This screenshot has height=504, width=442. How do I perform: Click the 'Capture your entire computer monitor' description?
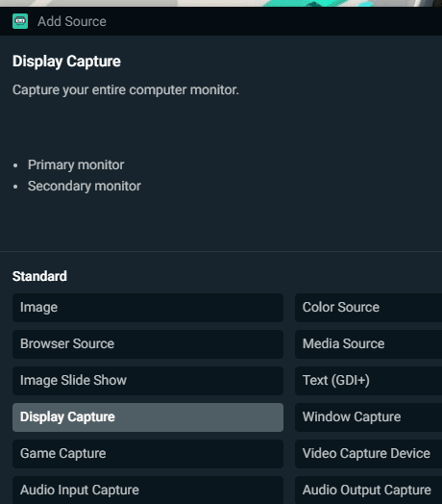126,90
